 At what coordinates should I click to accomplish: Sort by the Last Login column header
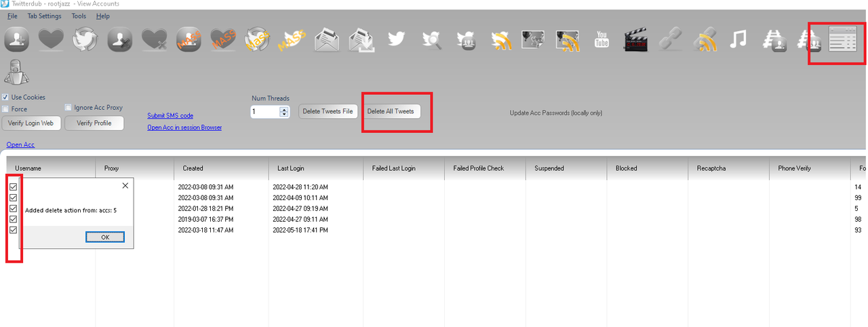[x=316, y=168]
